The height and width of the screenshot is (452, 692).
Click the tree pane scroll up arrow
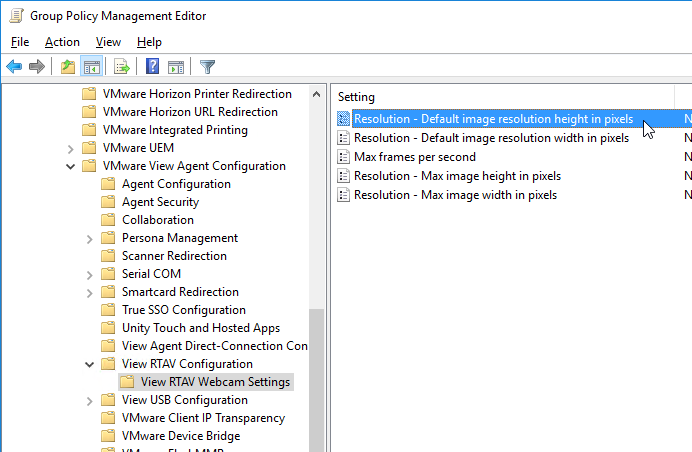(316, 94)
